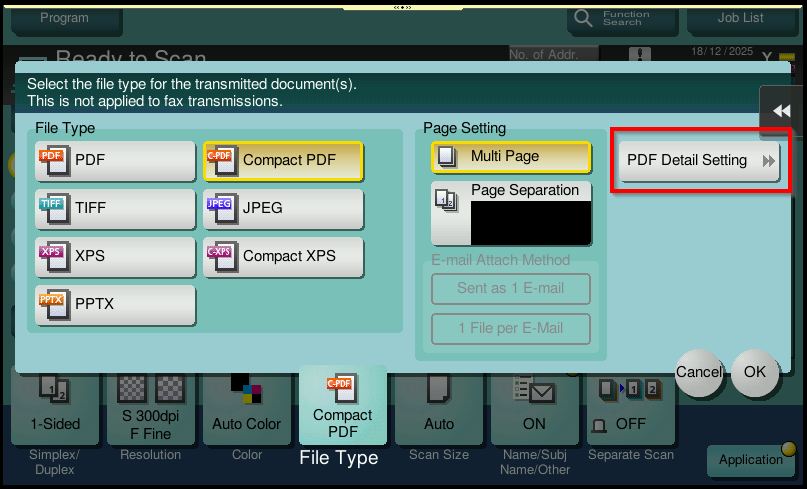Click the Function Search magnifier icon
The height and width of the screenshot is (489, 807).
point(582,18)
